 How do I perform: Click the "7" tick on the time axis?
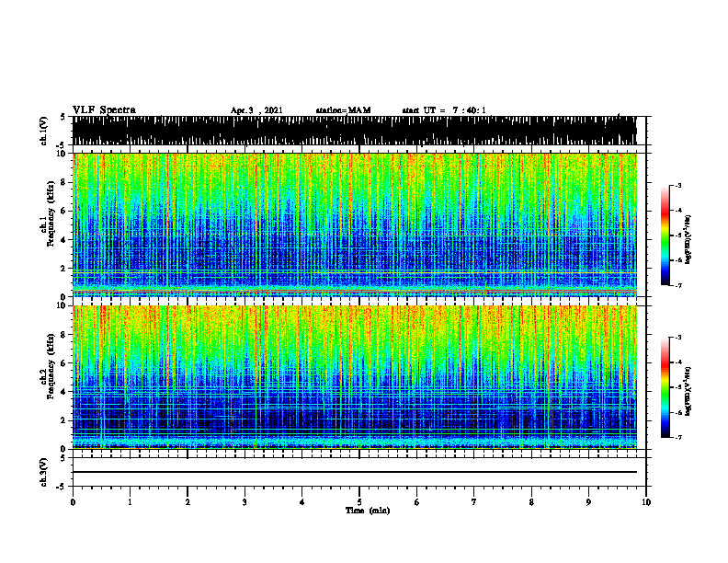coord(474,502)
